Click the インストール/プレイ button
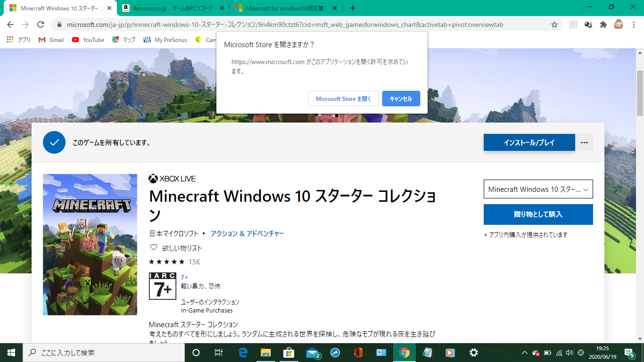644x362 pixels. [x=529, y=142]
